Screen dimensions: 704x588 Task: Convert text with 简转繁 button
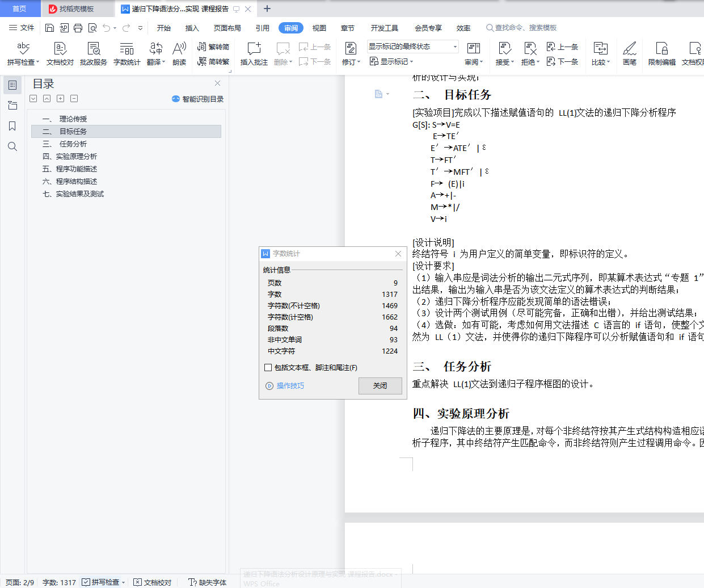(x=213, y=61)
